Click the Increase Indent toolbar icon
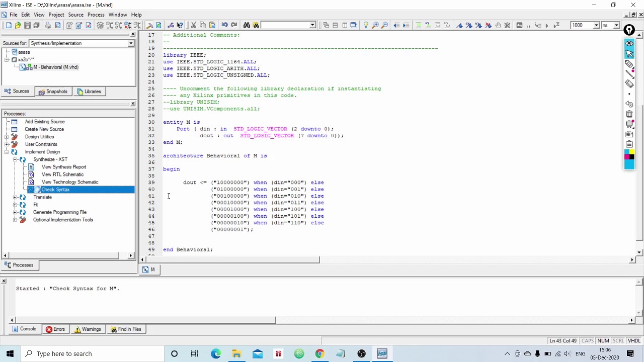Viewport: 644px width, 362px height. tap(406, 25)
